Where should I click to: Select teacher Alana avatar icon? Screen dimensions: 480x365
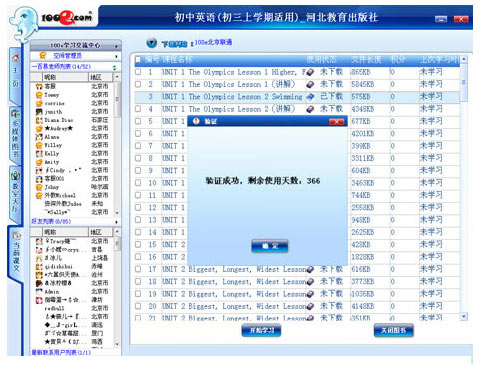(39, 137)
